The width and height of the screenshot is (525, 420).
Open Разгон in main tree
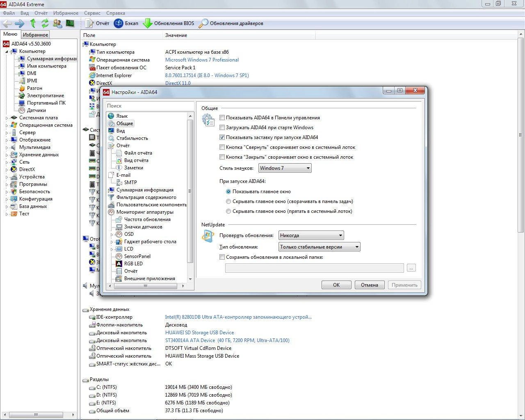pyautogui.click(x=34, y=88)
